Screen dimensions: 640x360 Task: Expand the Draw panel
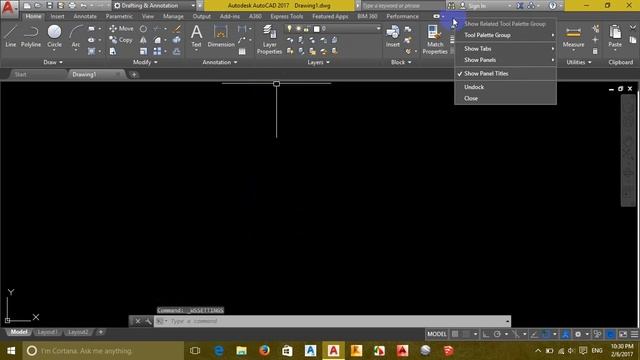pyautogui.click(x=53, y=62)
